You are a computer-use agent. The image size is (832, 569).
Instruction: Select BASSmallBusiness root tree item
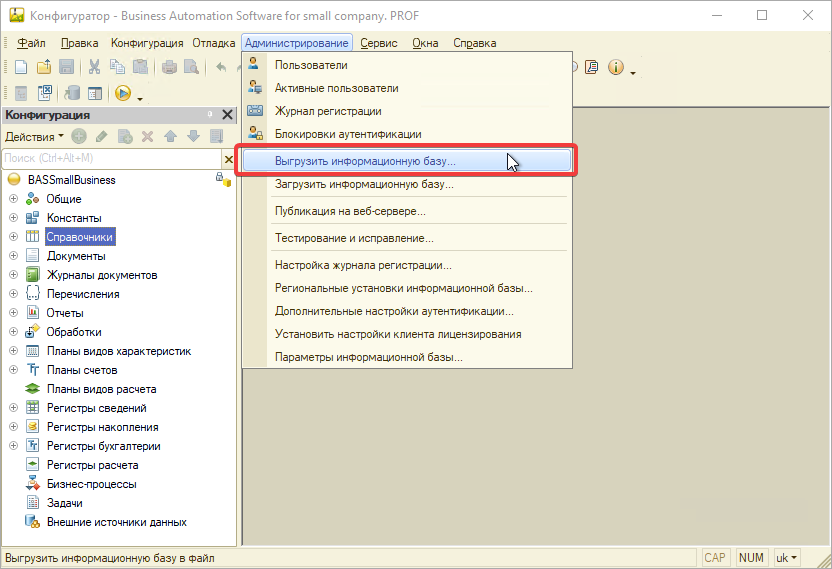pos(72,180)
